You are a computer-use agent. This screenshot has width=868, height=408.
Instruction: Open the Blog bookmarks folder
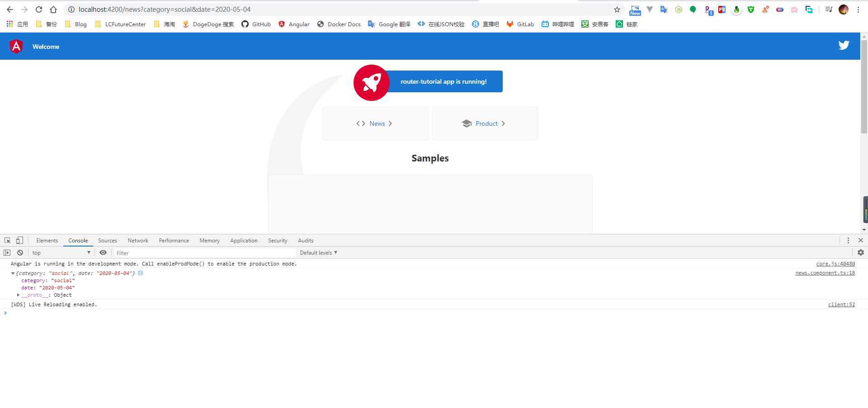(76, 24)
